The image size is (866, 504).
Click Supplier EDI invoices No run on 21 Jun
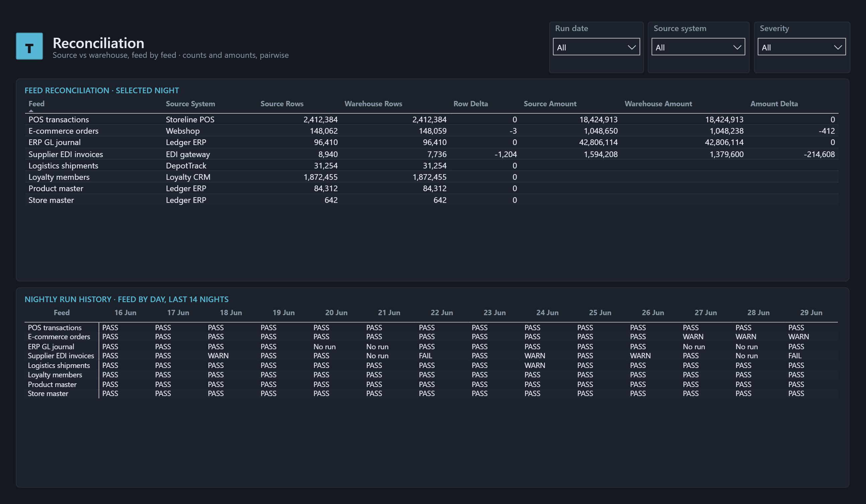(x=377, y=356)
